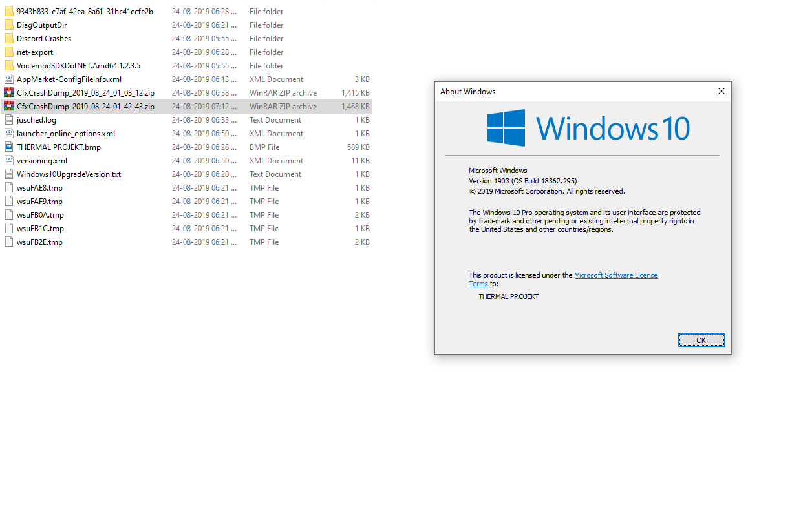
Task: Select the wsuFB0A.tmp file entry
Action: click(x=40, y=215)
